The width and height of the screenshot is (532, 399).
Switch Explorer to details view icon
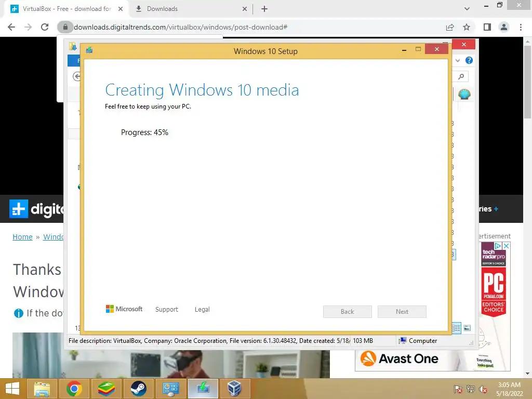click(x=456, y=327)
